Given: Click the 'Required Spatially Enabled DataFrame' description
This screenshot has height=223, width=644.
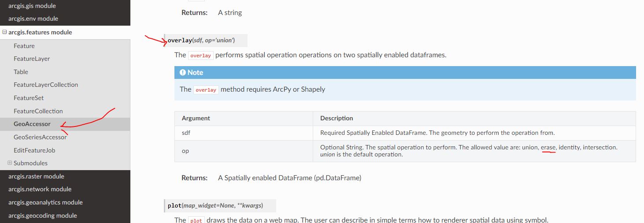Looking at the screenshot, I should (437, 133).
